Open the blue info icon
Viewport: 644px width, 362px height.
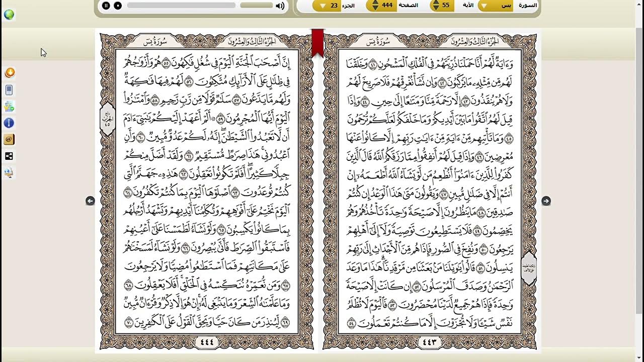[x=9, y=123]
